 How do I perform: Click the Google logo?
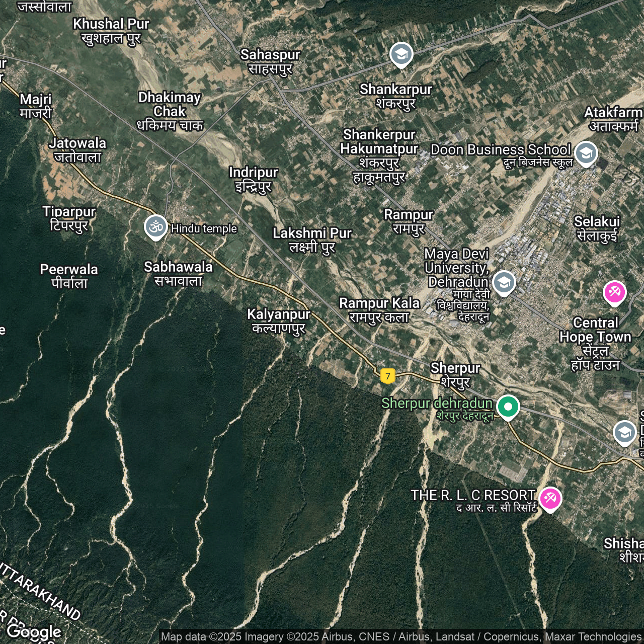(x=34, y=631)
